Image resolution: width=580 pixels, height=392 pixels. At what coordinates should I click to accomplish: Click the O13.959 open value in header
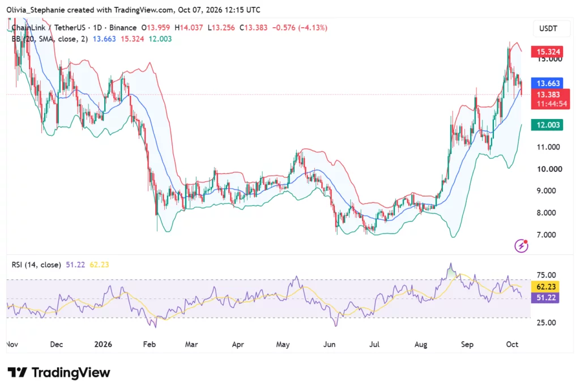tap(156, 28)
